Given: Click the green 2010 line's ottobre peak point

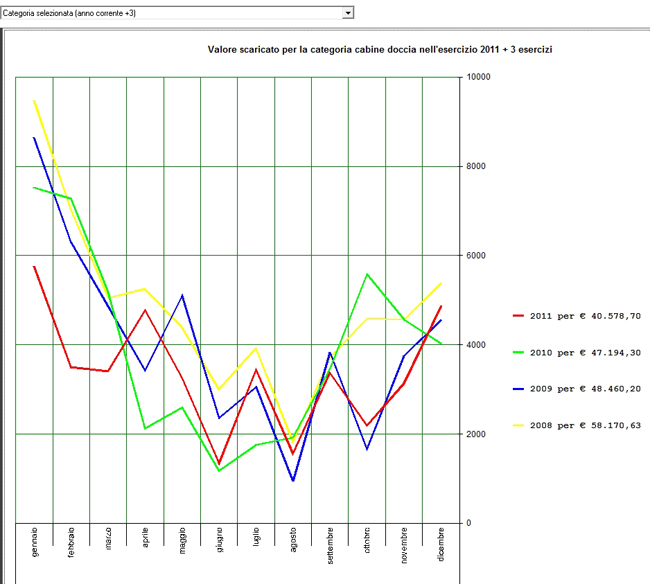Looking at the screenshot, I should [x=367, y=274].
